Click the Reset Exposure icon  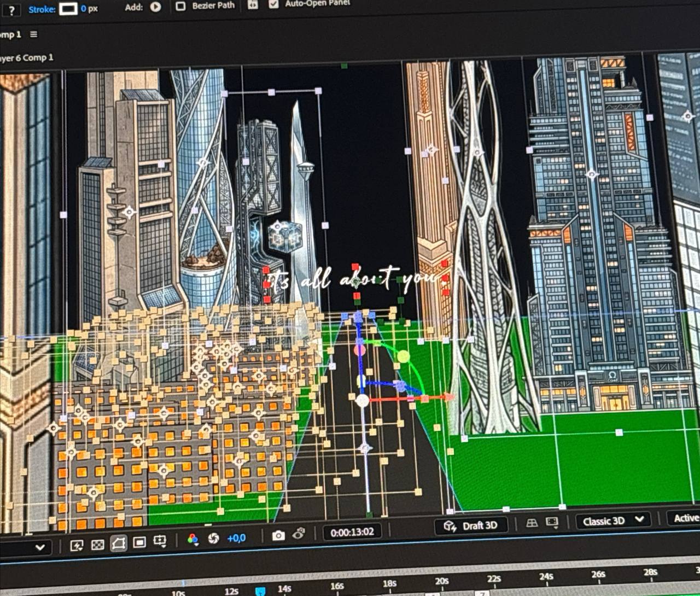click(x=213, y=539)
